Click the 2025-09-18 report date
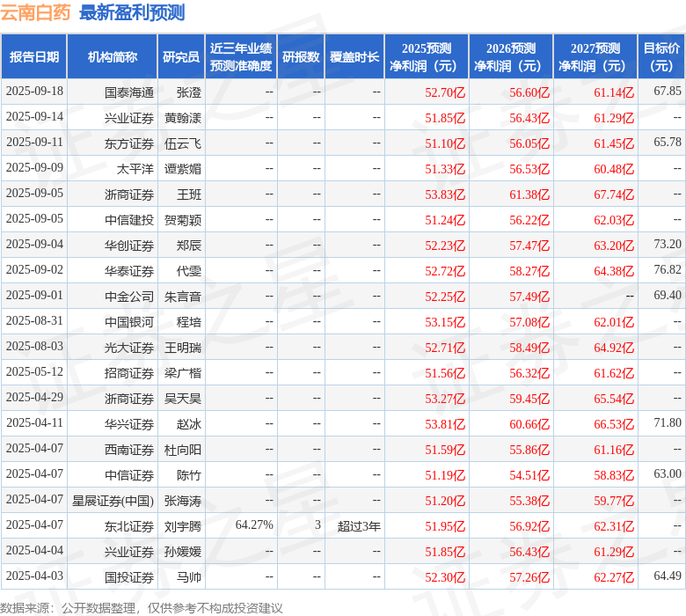 pyautogui.click(x=34, y=91)
